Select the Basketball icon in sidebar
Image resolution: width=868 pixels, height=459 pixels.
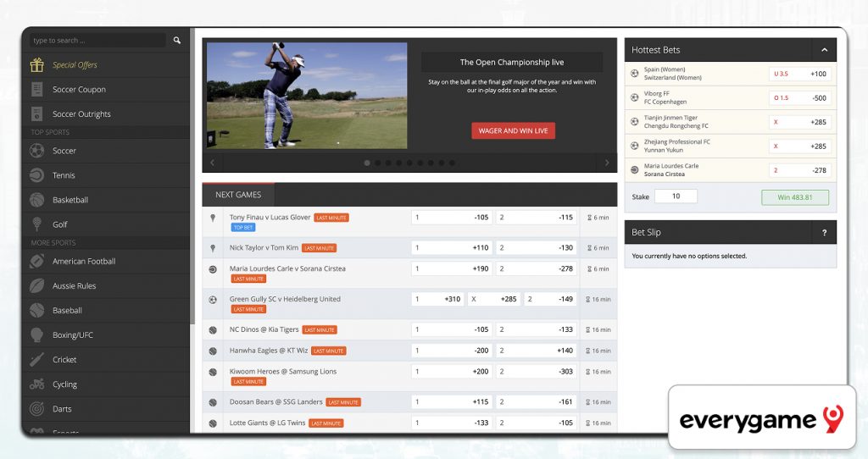pyautogui.click(x=37, y=200)
